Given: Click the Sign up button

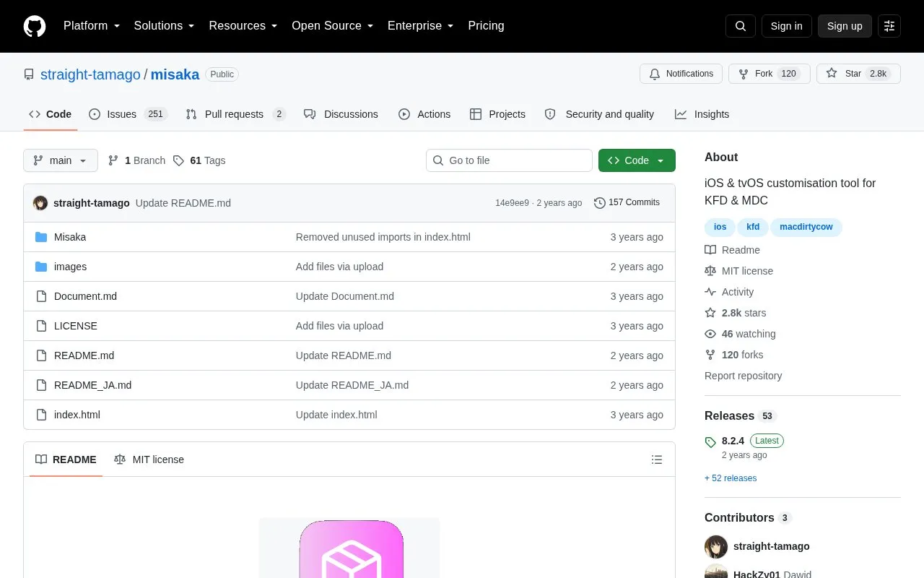Looking at the screenshot, I should click(845, 26).
